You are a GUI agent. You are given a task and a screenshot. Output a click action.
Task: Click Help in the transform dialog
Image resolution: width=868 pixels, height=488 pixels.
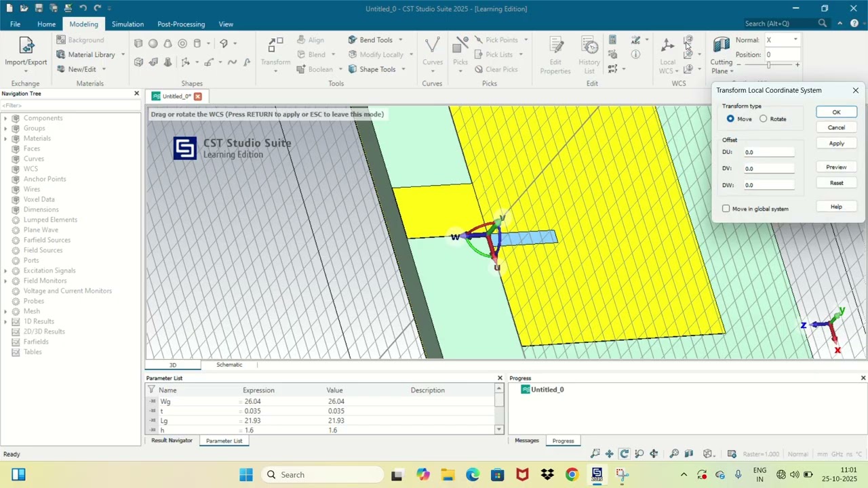tap(836, 207)
